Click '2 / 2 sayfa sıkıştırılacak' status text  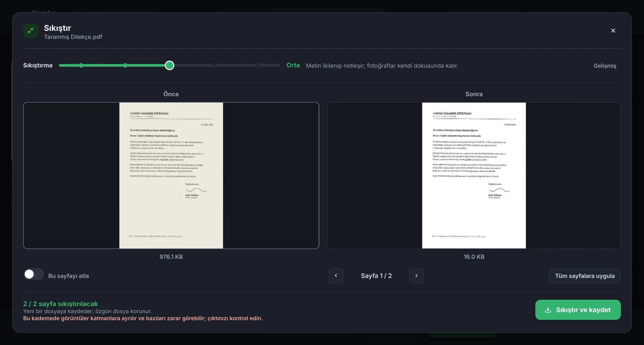pos(61,304)
